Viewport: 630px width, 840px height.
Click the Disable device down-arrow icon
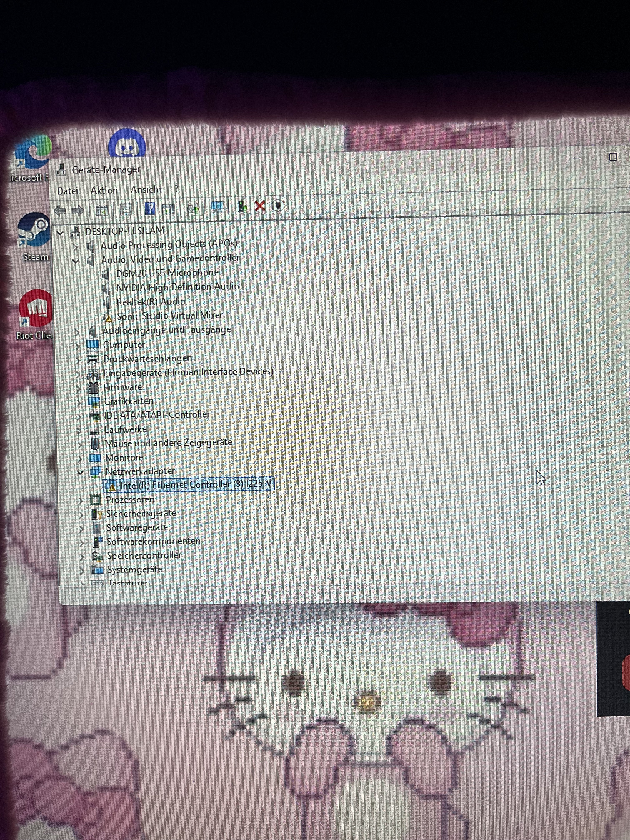(278, 206)
